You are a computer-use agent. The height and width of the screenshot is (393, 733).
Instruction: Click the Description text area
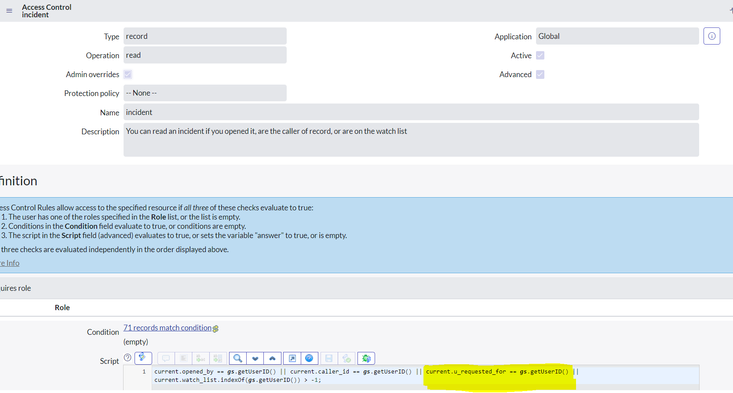pos(411,140)
